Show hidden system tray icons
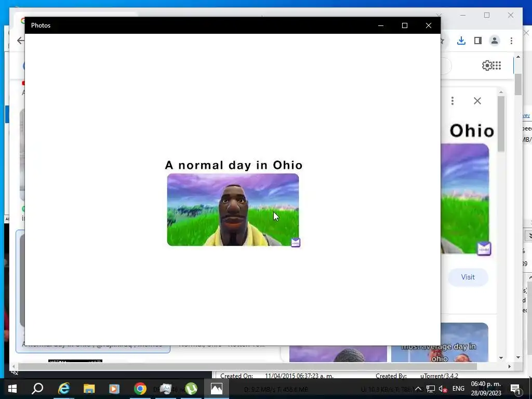Image resolution: width=532 pixels, height=399 pixels. [418, 389]
